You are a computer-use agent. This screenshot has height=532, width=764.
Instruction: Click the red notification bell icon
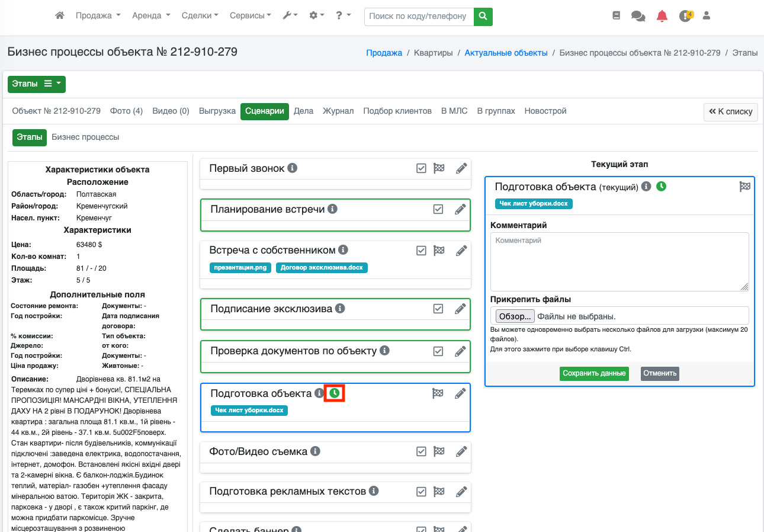tap(662, 16)
